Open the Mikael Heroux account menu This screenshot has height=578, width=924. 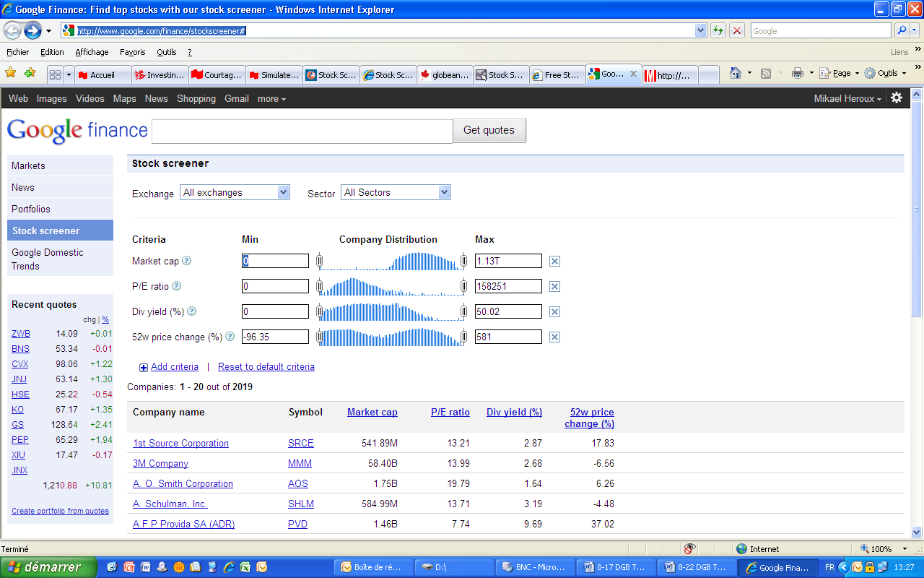pos(847,98)
